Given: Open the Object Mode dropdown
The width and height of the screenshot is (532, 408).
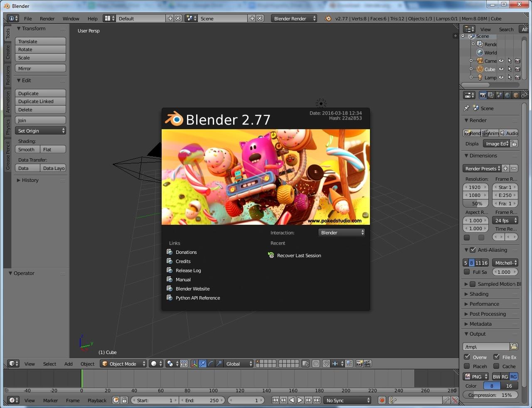Looking at the screenshot, I should pyautogui.click(x=123, y=364).
